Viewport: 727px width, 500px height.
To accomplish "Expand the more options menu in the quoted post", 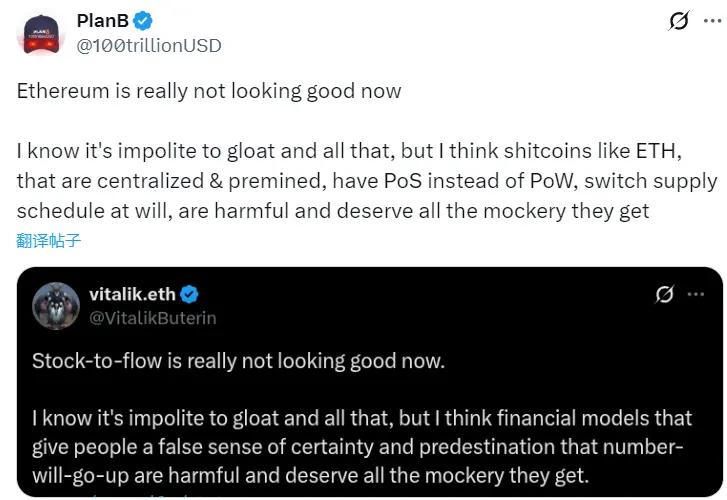I will [695, 294].
